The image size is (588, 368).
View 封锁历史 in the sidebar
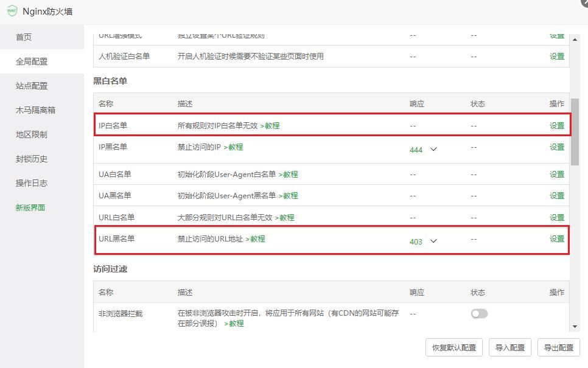32,159
